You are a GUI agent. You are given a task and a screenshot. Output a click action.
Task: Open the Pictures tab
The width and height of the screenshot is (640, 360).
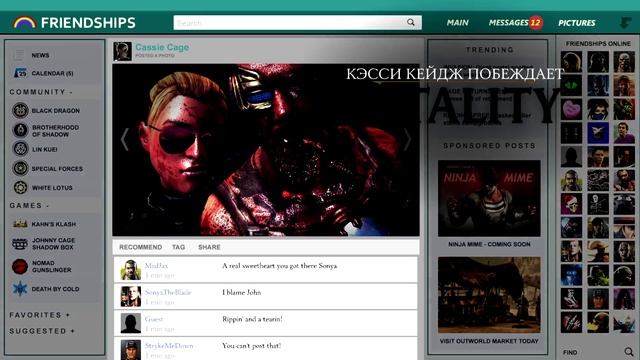pyautogui.click(x=577, y=23)
